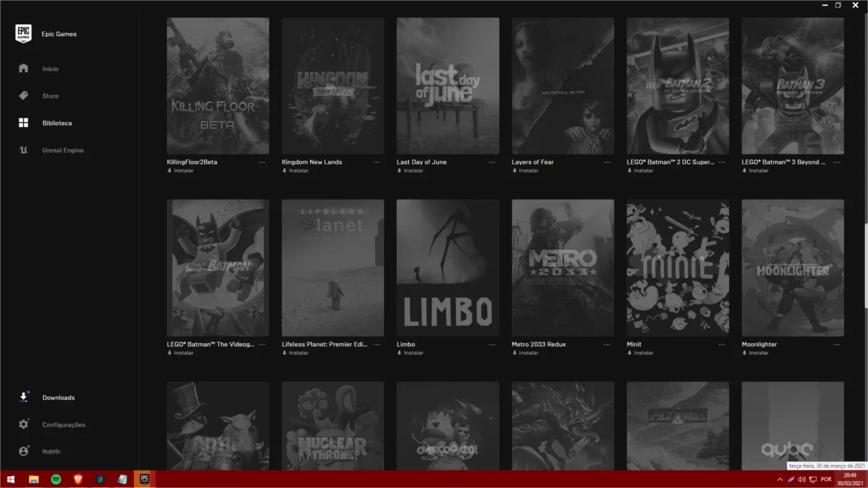Open options menu for Last Day of June
Viewport: 868px width, 488px height.
pyautogui.click(x=492, y=162)
